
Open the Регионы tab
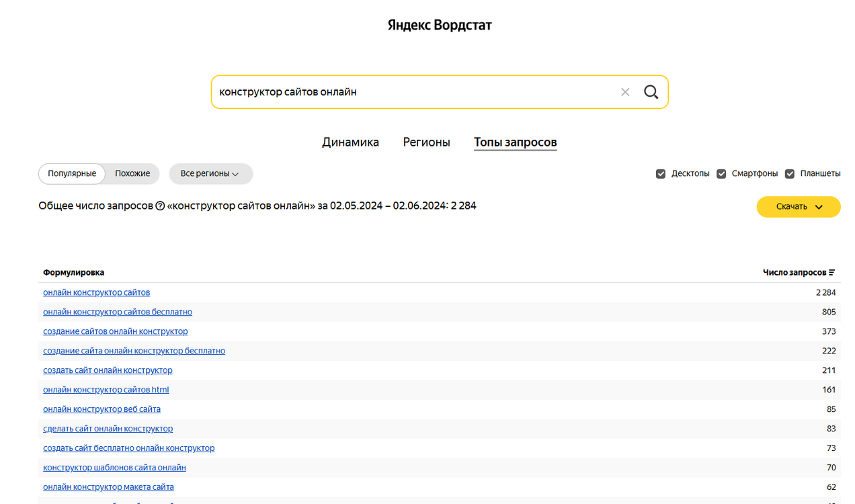[427, 142]
